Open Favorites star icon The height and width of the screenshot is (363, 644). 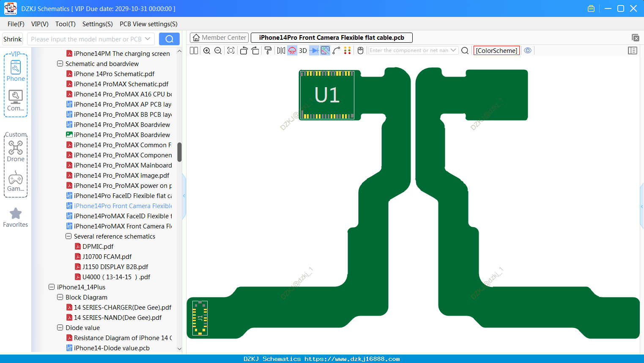(16, 217)
